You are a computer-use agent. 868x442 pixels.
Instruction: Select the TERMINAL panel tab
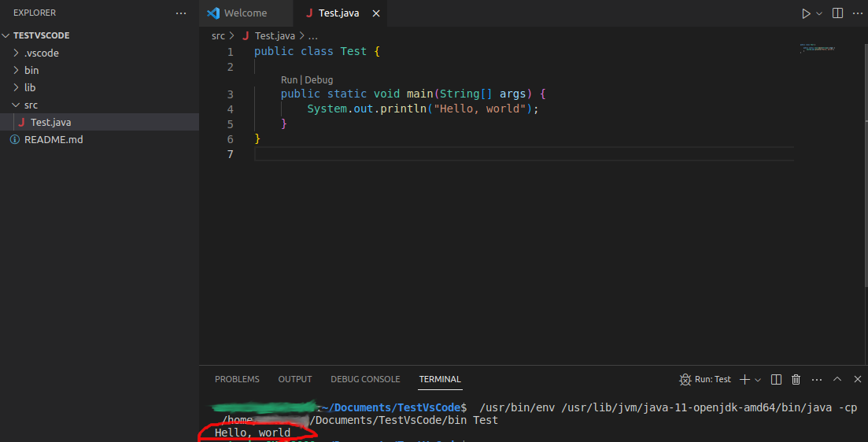(440, 380)
